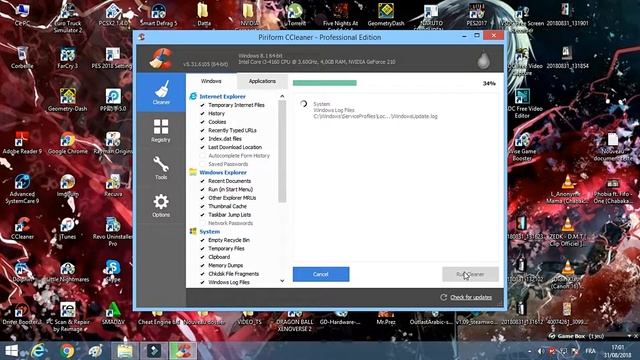The image size is (640, 360).
Task: Click Check for updates link
Action: [471, 297]
